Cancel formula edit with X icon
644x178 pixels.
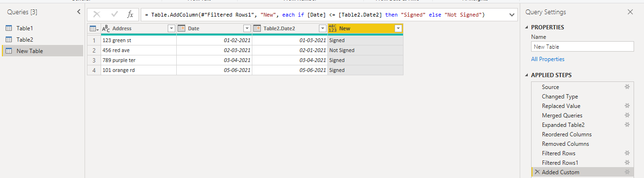click(96, 15)
